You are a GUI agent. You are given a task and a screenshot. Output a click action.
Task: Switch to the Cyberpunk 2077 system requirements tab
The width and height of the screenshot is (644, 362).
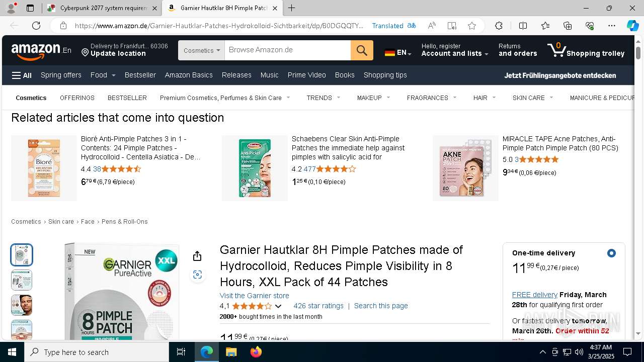[102, 8]
